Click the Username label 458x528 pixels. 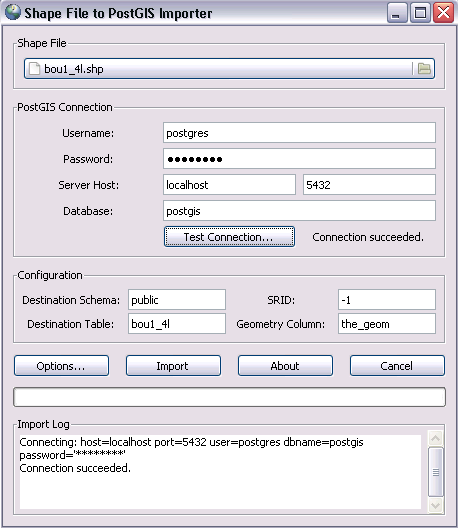point(88,133)
